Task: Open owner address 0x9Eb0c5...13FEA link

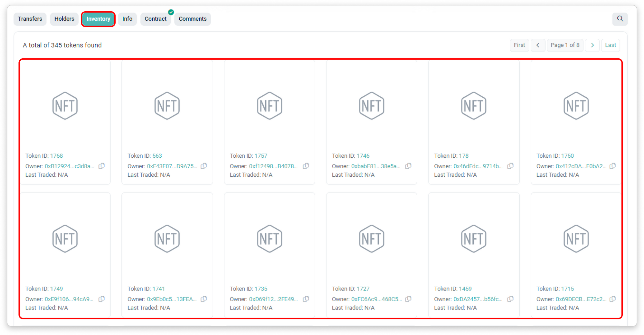Action: pyautogui.click(x=172, y=299)
